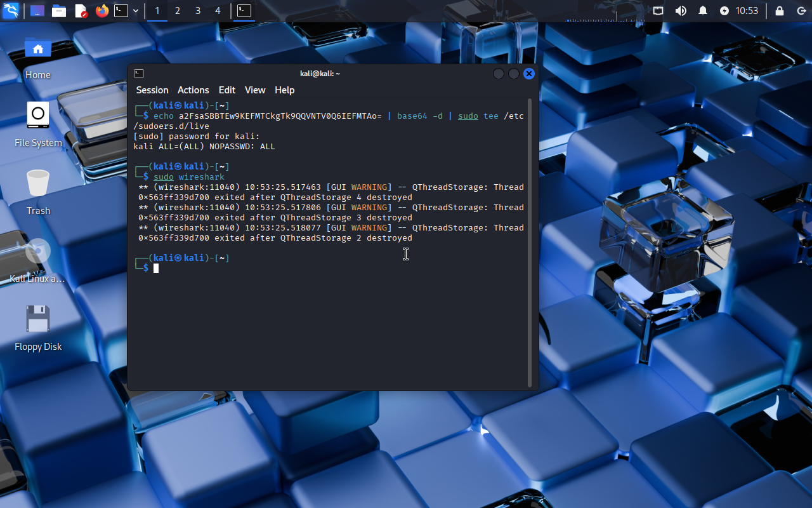The height and width of the screenshot is (508, 812).
Task: Show notifications via the bell icon
Action: coord(703,11)
